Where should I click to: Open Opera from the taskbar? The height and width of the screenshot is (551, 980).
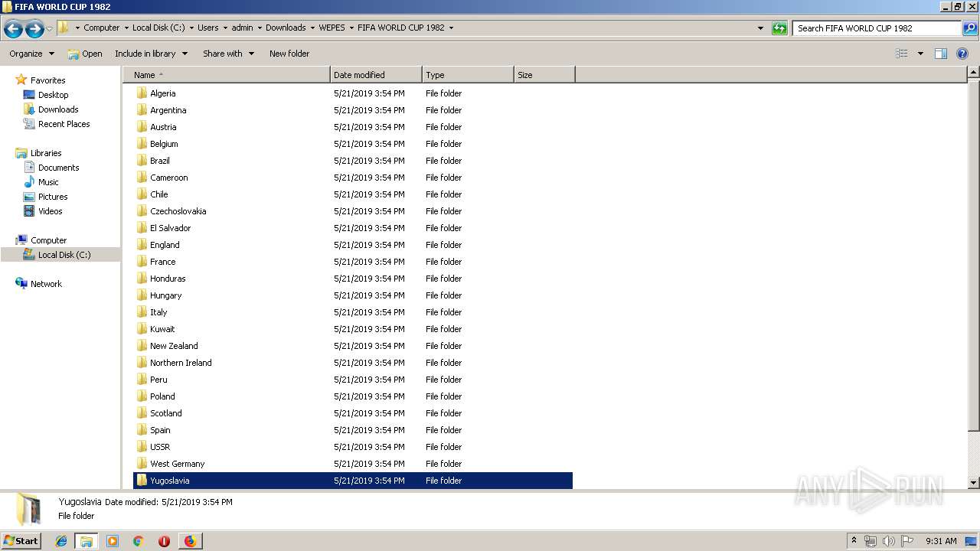(164, 541)
